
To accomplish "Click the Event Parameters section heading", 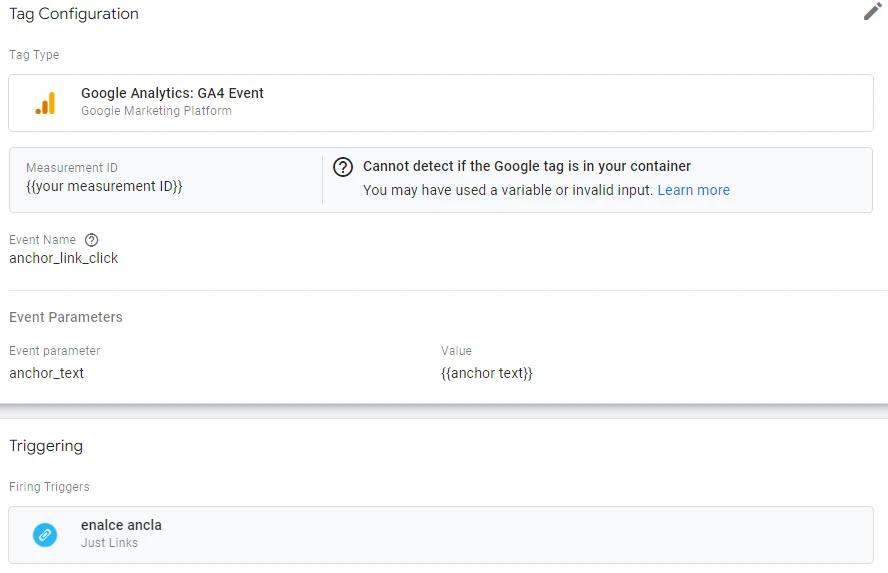I will (x=66, y=317).
